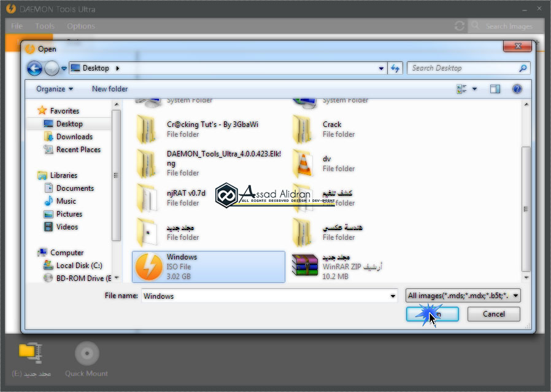
Task: Expand the view options dropdown arrow
Action: (x=474, y=89)
